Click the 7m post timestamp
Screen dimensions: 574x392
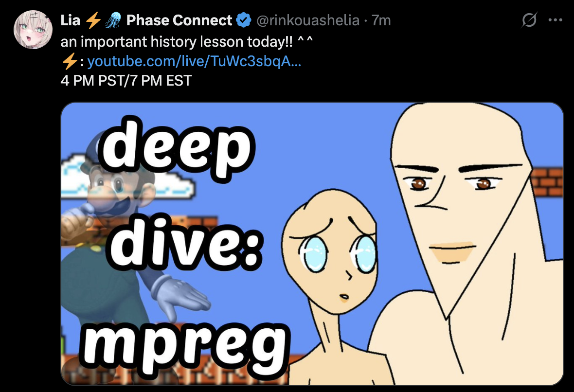tap(381, 20)
